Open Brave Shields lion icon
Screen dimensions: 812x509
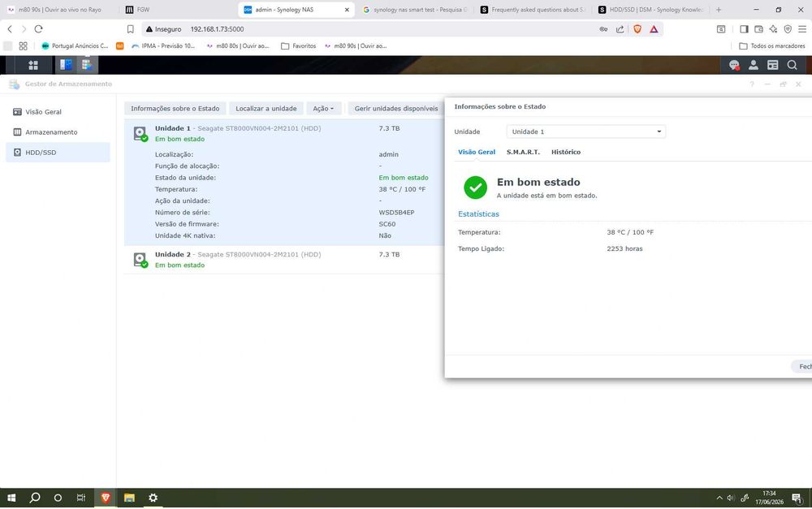click(637, 29)
